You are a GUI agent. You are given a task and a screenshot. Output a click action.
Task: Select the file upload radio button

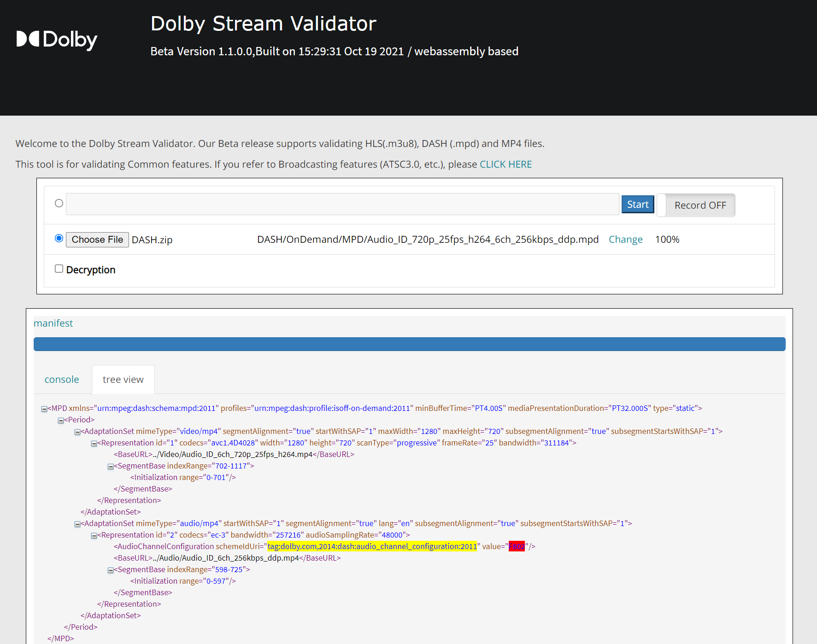point(59,238)
